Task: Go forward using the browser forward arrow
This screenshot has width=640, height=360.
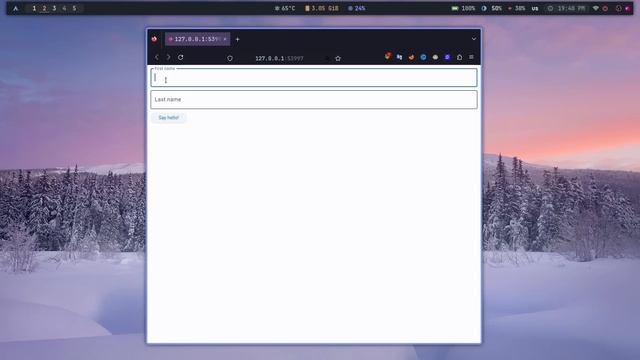Action: point(168,58)
